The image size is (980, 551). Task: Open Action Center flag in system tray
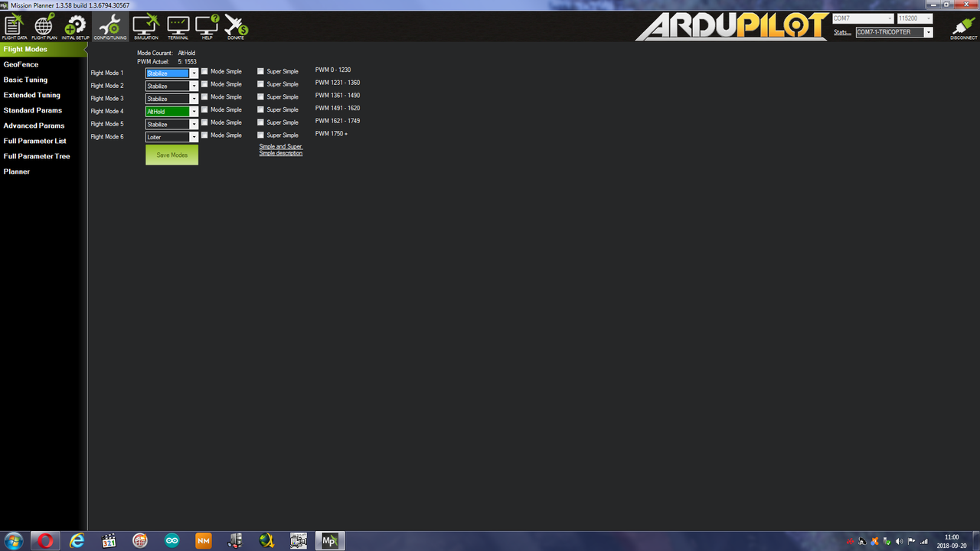[911, 541]
